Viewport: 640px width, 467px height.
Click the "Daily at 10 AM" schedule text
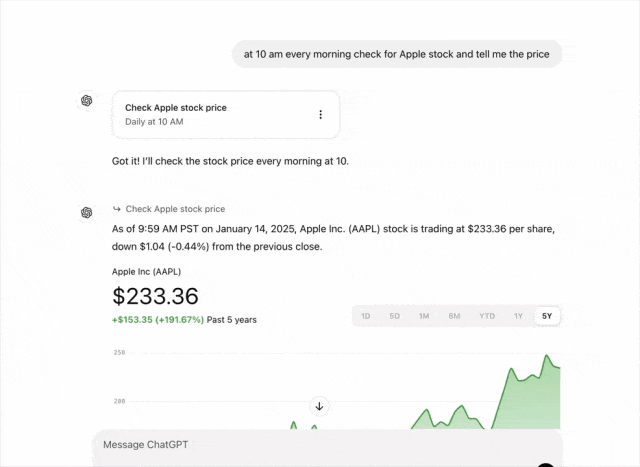point(154,122)
